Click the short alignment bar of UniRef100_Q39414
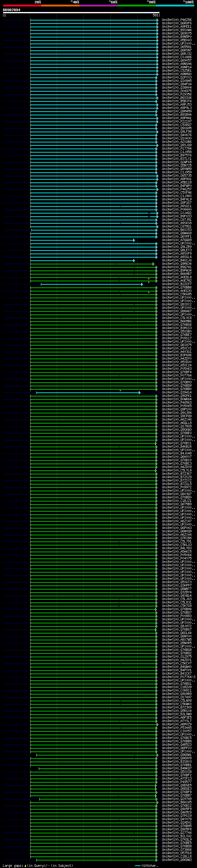This screenshot has width=197, height=868. [x=88, y=393]
